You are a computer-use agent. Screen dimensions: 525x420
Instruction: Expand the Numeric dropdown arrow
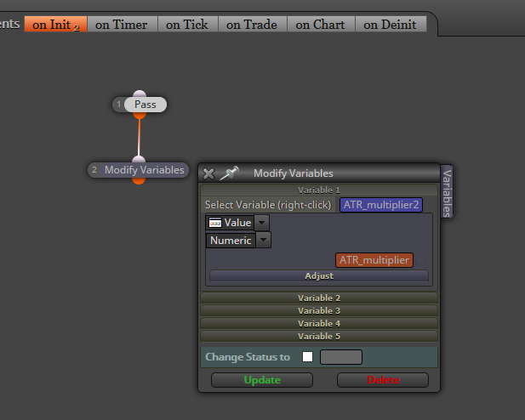click(x=264, y=240)
